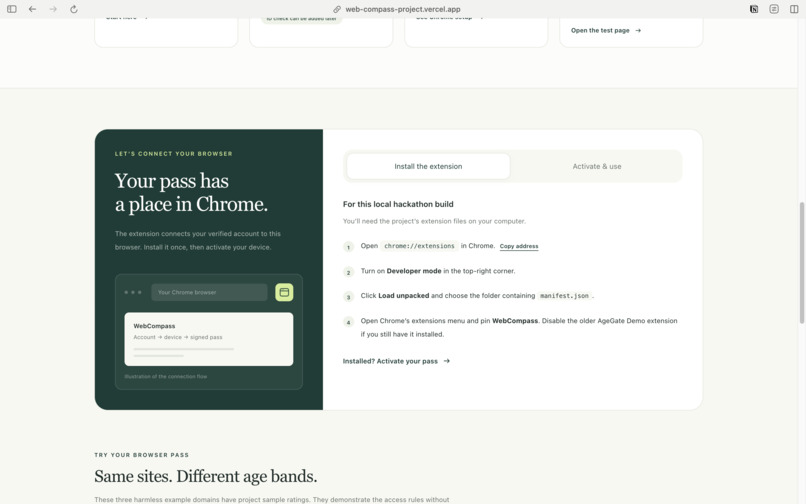Open the Notion extension icon in toolbar
The height and width of the screenshot is (504, 806).
754,9
